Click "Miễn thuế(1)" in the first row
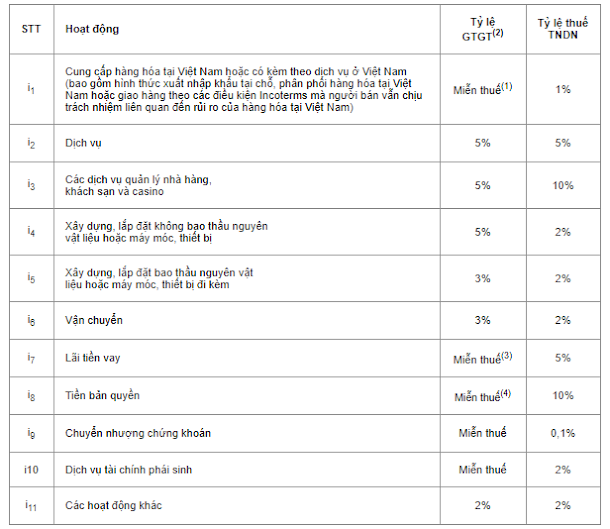Image resolution: width=610 pixels, height=529 pixels. tap(483, 89)
